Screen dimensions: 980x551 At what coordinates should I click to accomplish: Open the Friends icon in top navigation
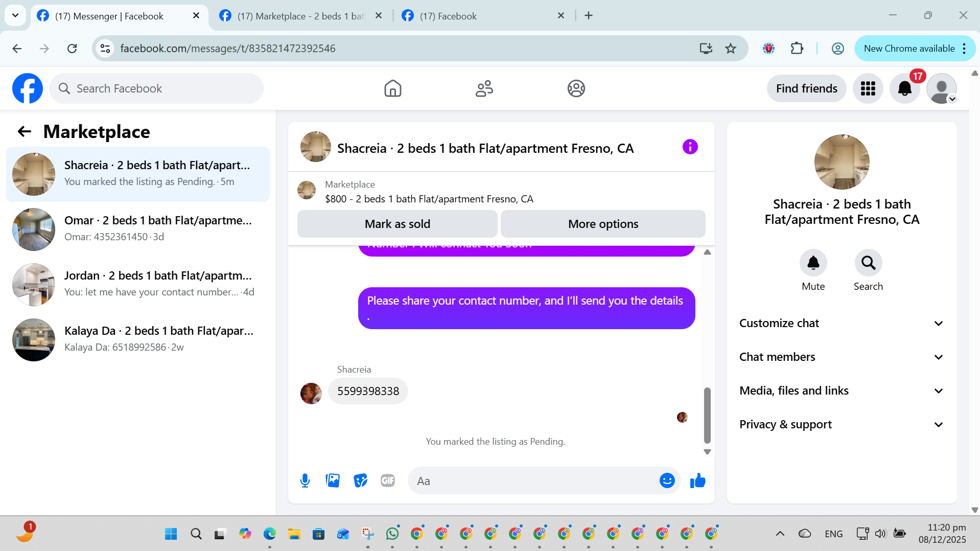(x=484, y=88)
